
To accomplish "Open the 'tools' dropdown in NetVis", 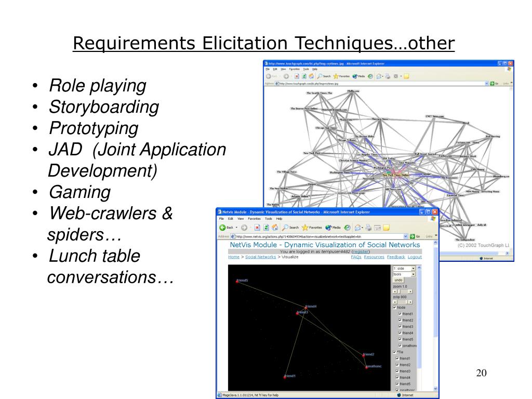I will (404, 274).
